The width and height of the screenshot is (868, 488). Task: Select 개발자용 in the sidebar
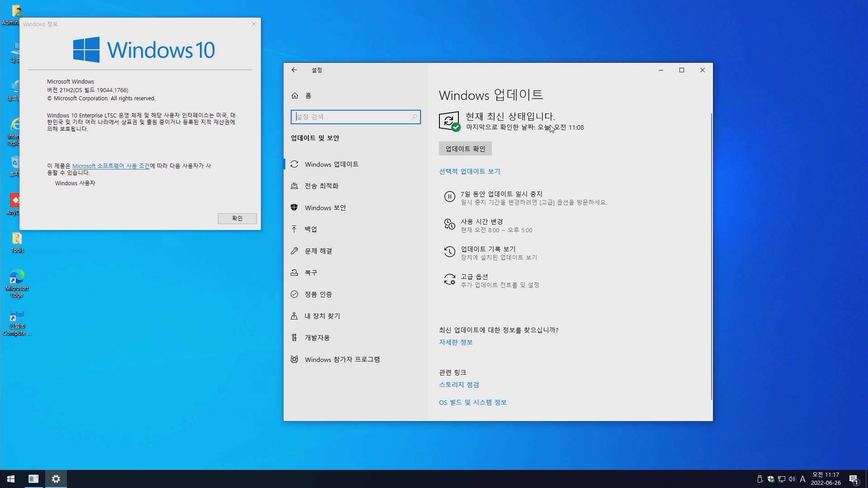(x=355, y=338)
